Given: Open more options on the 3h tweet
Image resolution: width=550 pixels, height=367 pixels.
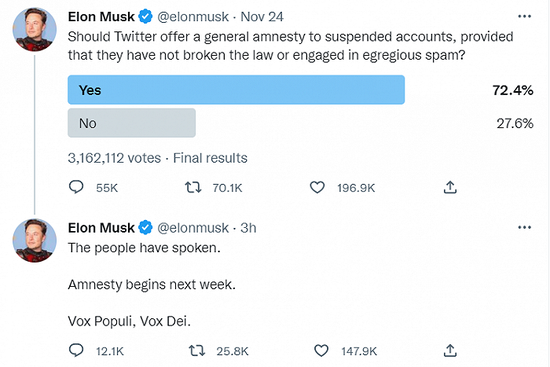Looking at the screenshot, I should point(524,227).
